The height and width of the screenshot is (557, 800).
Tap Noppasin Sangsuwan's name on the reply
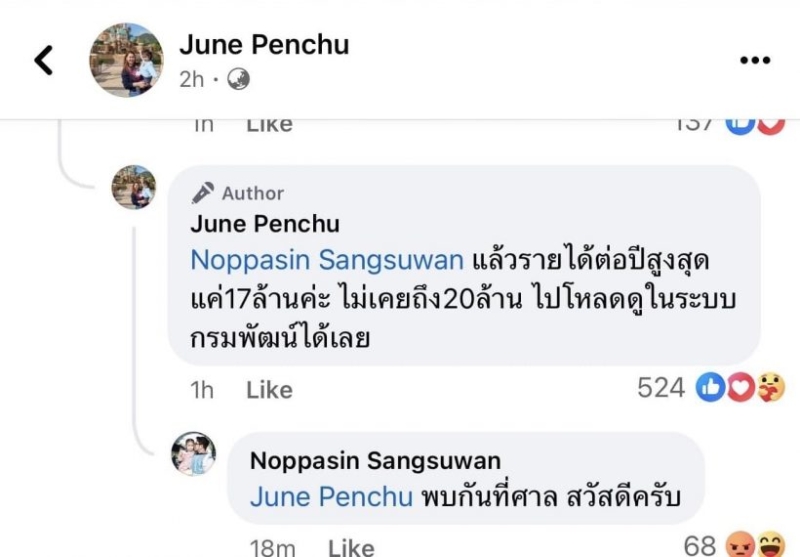pyautogui.click(x=375, y=460)
